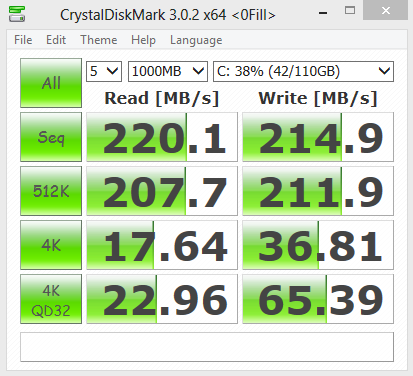Run all benchmarks with the All button

click(x=51, y=83)
